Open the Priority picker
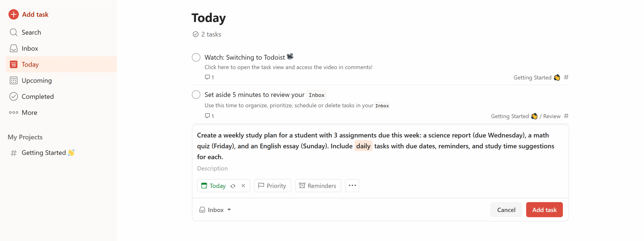644x241 pixels. 272,185
